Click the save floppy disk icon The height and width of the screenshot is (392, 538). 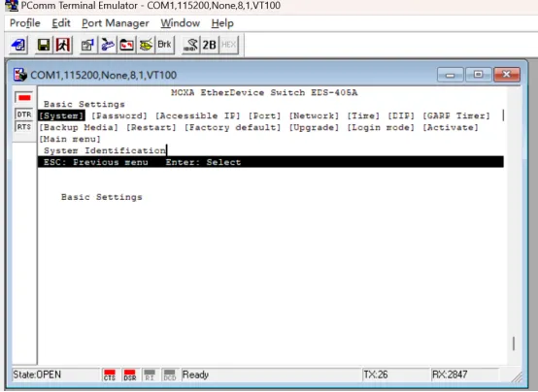click(x=44, y=45)
